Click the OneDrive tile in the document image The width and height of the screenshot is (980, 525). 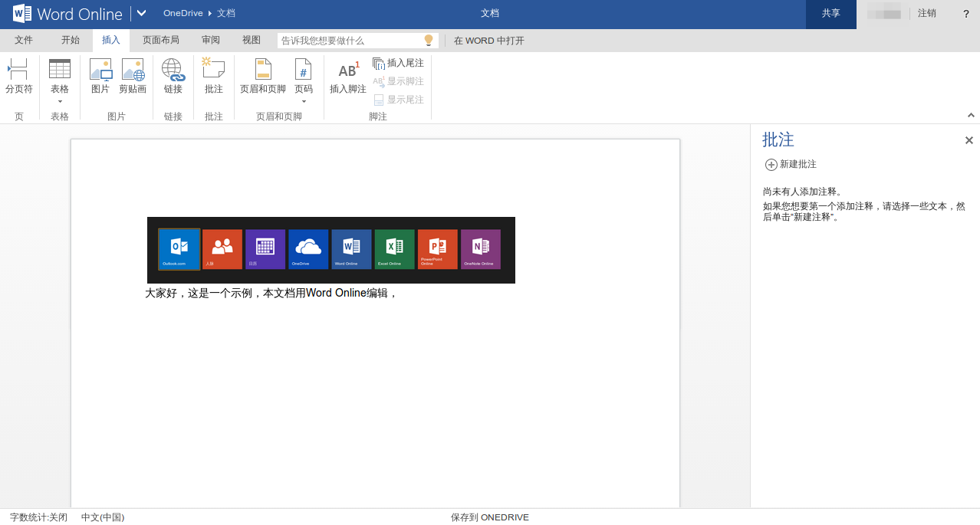308,249
